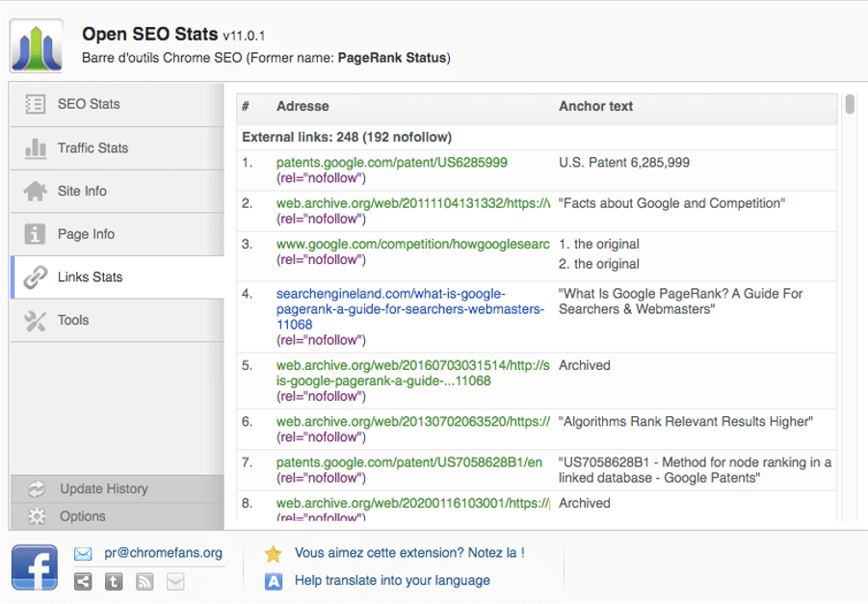Image resolution: width=868 pixels, height=604 pixels.
Task: Click the Options gear icon
Action: click(37, 516)
